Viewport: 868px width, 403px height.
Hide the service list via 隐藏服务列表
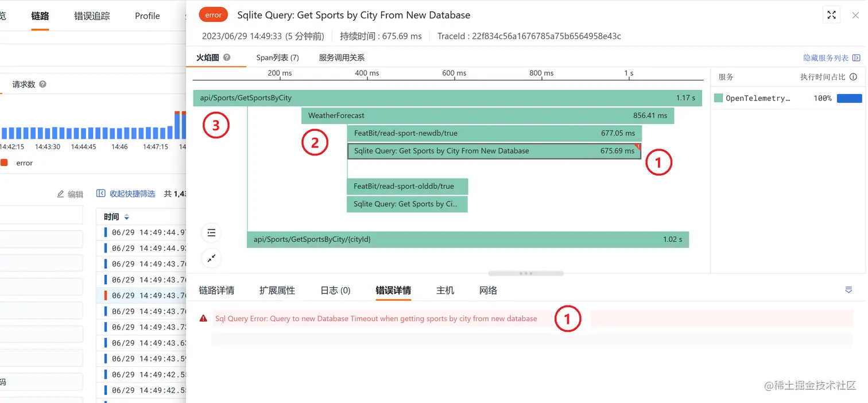pos(831,58)
